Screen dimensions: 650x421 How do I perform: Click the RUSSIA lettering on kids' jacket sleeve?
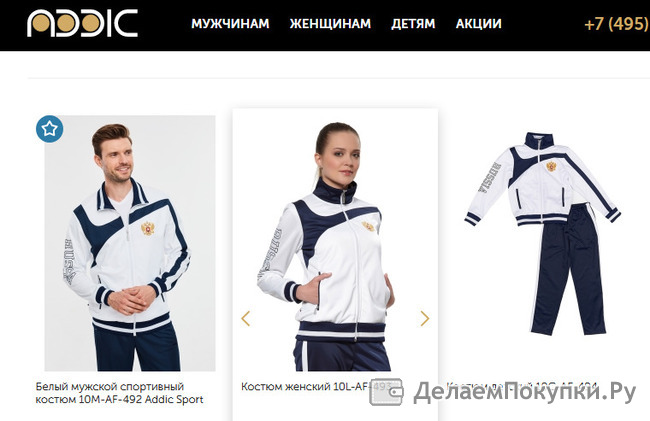pyautogui.click(x=490, y=177)
